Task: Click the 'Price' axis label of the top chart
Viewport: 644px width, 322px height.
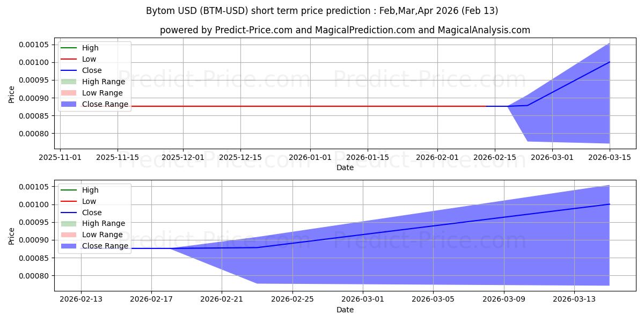Action: click(12, 94)
